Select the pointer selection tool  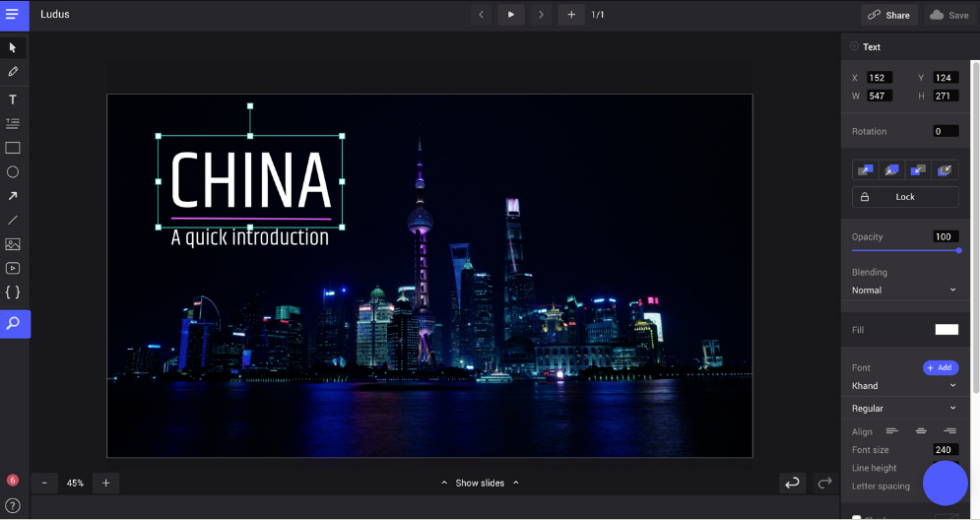[x=13, y=47]
